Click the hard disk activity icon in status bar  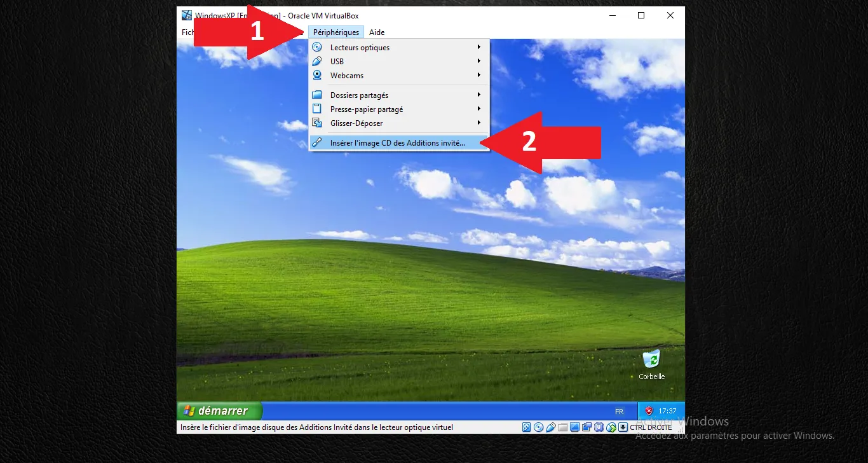pos(526,427)
